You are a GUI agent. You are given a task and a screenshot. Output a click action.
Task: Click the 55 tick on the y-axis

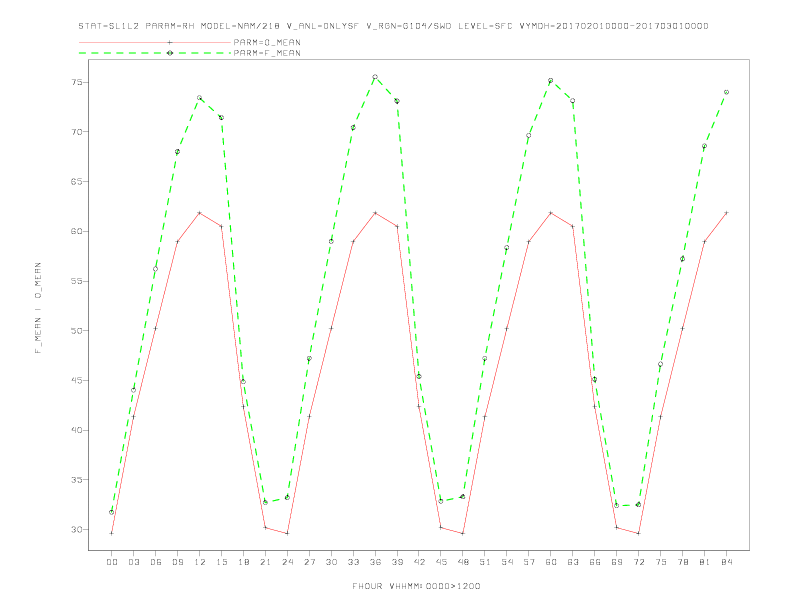point(77,281)
